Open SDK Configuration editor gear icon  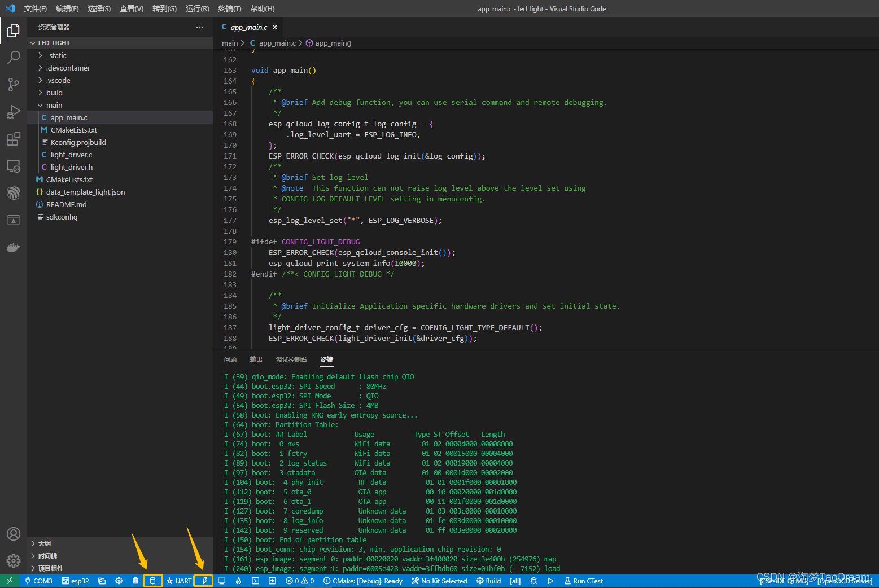point(119,581)
